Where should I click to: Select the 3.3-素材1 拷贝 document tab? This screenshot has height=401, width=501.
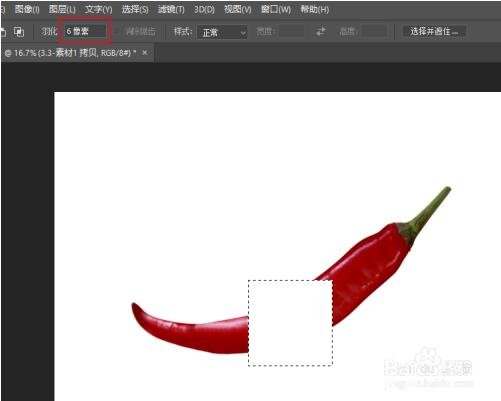click(x=71, y=53)
